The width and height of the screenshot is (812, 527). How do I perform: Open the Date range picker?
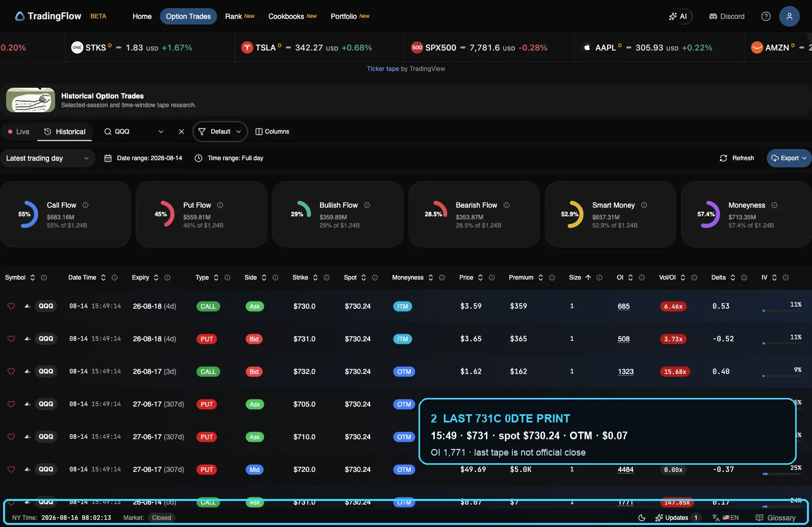click(143, 158)
